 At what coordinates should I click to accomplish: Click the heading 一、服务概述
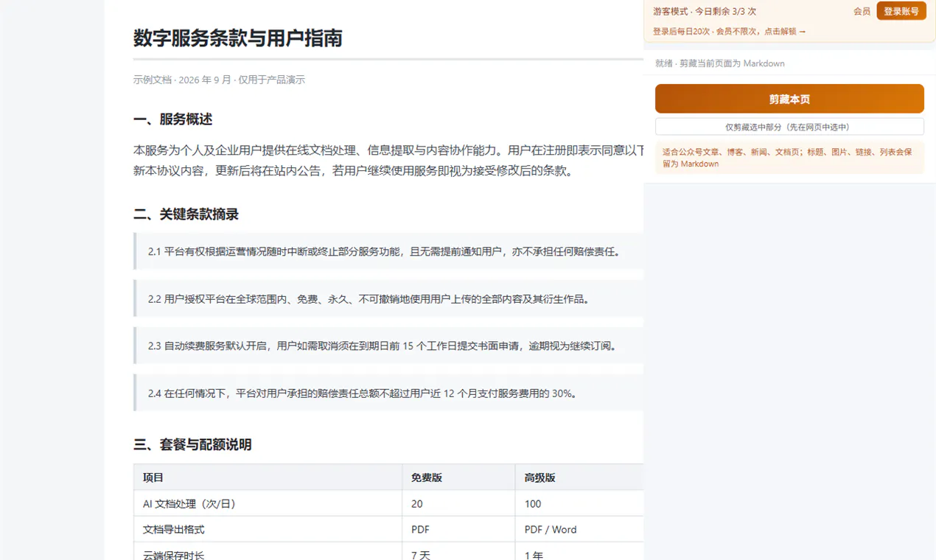point(172,119)
